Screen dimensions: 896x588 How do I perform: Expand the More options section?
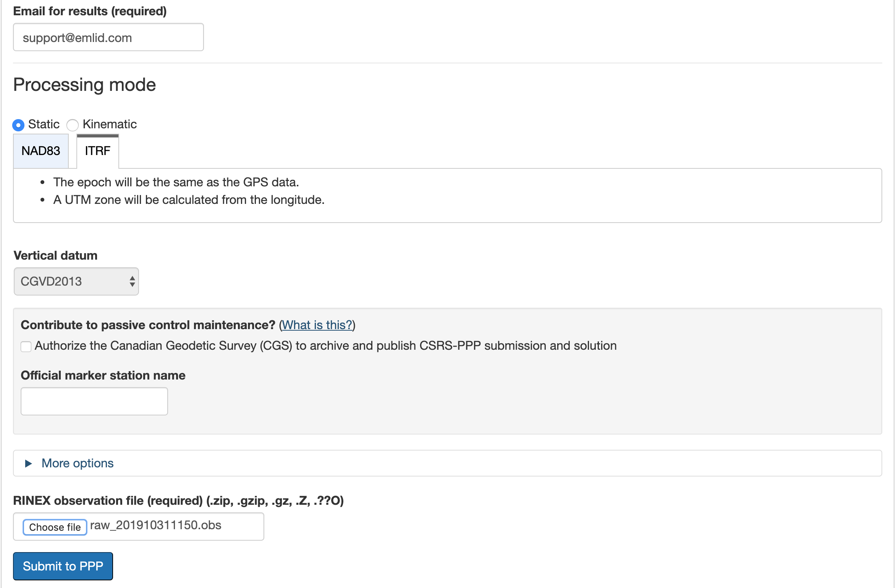click(78, 463)
